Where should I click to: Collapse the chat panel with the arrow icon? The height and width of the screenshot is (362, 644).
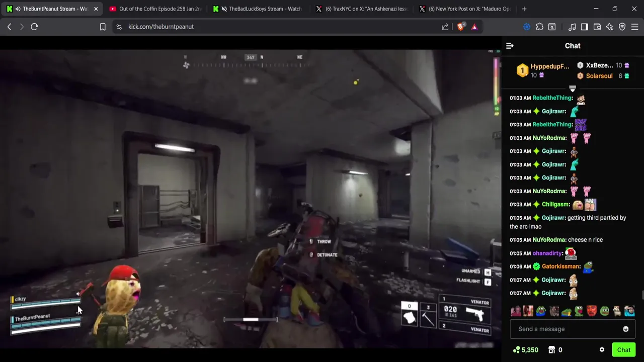[x=510, y=46]
